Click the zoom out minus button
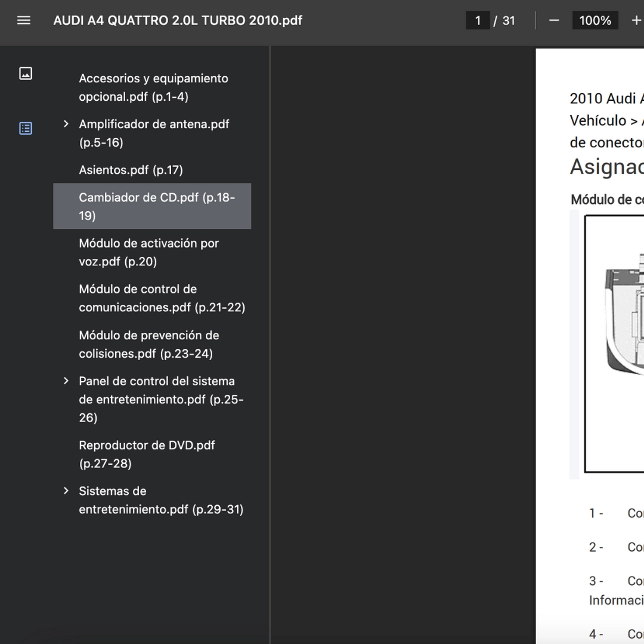The width and height of the screenshot is (644, 644). coord(554,20)
